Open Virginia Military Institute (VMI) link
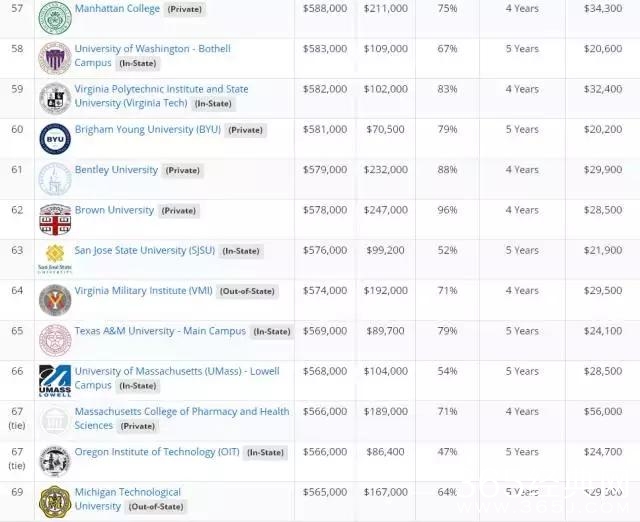 (x=144, y=290)
